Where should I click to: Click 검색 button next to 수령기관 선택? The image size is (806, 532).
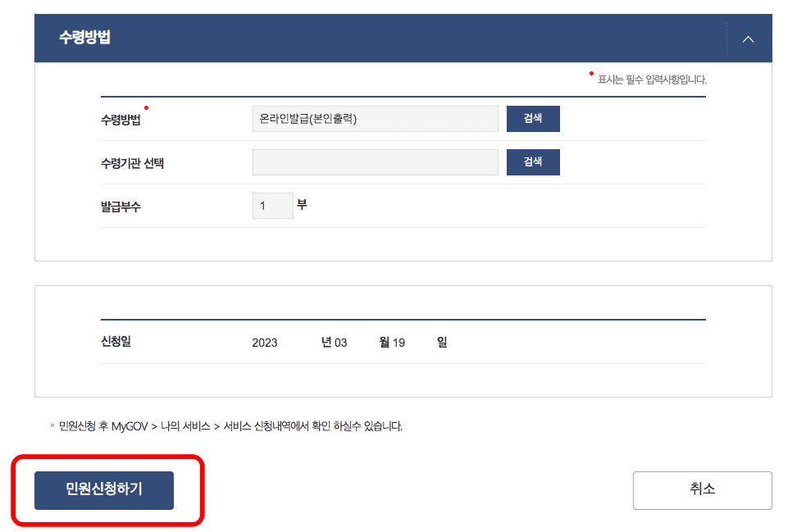pos(533,162)
